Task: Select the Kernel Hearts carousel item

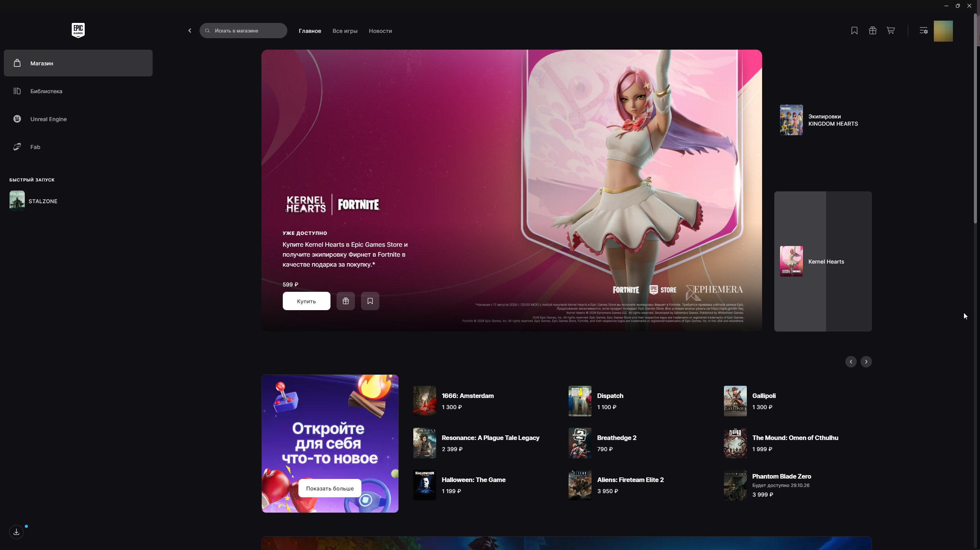Action: point(823,261)
